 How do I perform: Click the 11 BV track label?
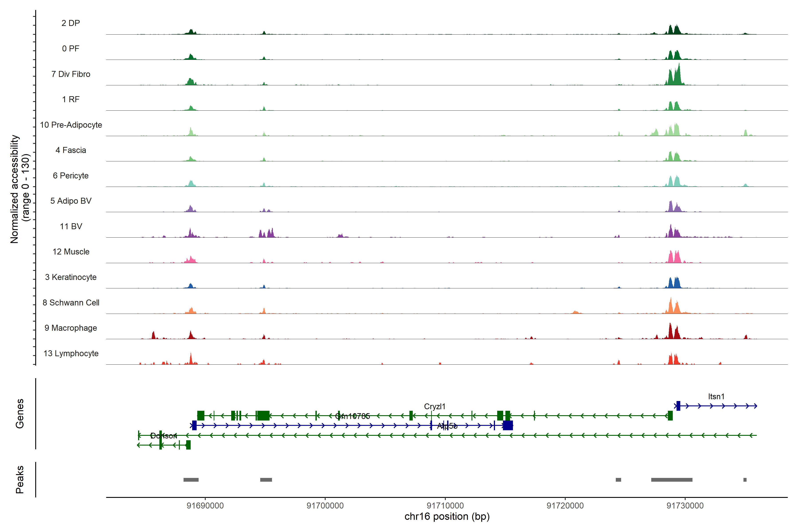coord(71,226)
